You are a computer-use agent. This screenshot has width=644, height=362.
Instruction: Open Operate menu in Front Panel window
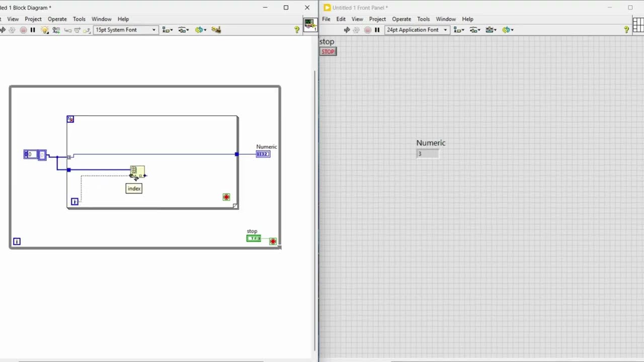click(x=401, y=19)
